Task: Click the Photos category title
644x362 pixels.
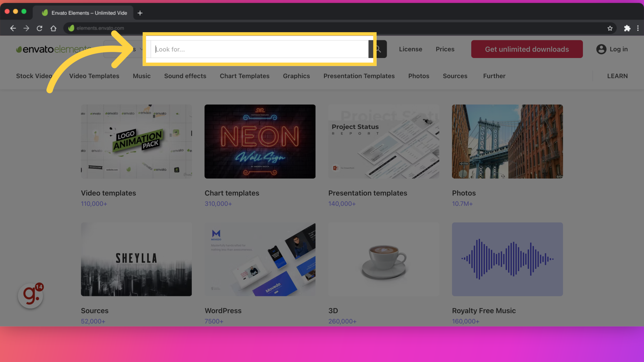Action: pyautogui.click(x=464, y=193)
